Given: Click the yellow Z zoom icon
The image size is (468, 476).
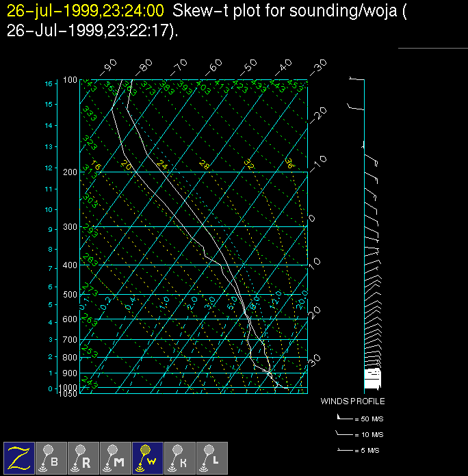Looking at the screenshot, I should (19, 458).
